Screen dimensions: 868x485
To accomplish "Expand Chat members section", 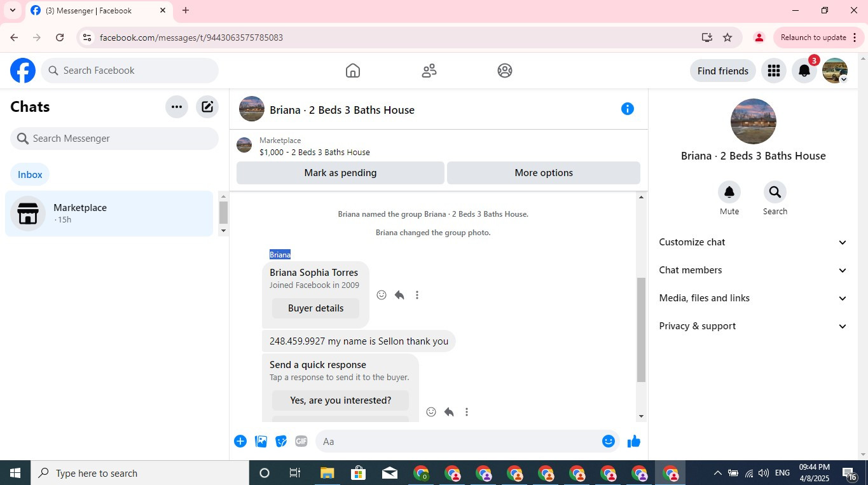I will [754, 270].
